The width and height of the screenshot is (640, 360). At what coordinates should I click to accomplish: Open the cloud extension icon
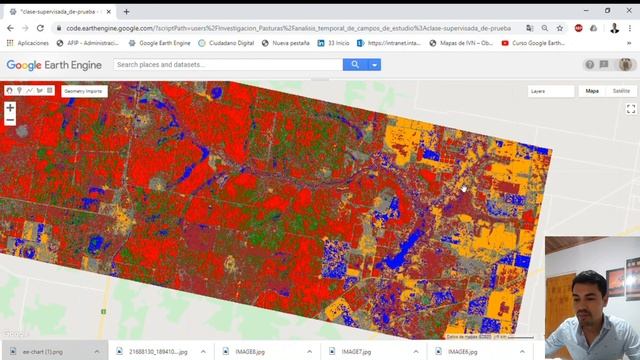tap(593, 28)
